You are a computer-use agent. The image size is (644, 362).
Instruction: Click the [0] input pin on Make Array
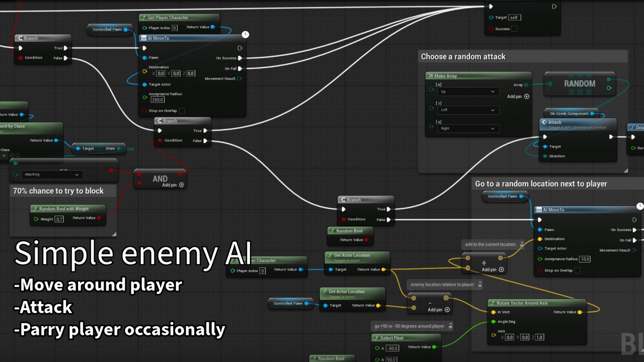(x=431, y=89)
